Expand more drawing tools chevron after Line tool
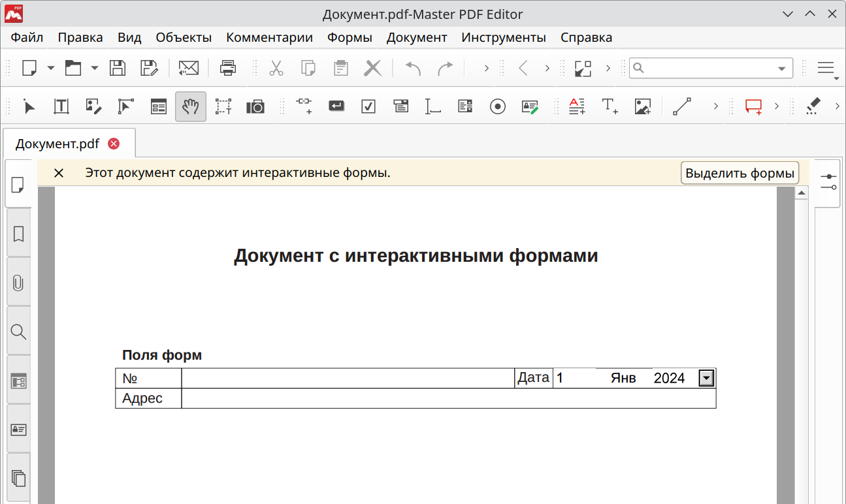 point(715,106)
